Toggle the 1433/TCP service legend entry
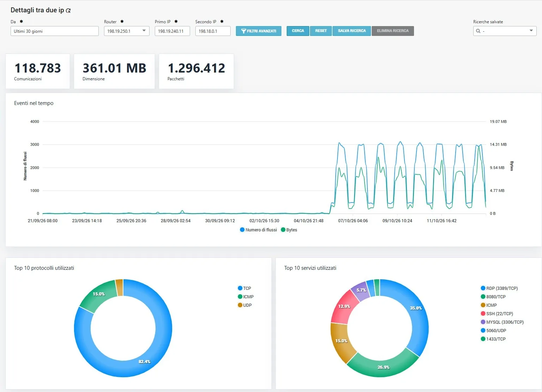The width and height of the screenshot is (542, 392). [493, 339]
